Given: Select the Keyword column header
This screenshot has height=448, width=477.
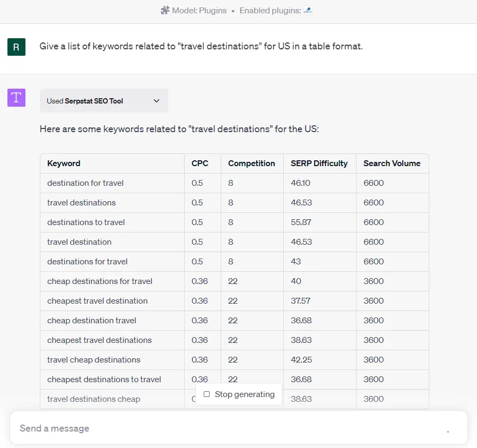Looking at the screenshot, I should 64,163.
